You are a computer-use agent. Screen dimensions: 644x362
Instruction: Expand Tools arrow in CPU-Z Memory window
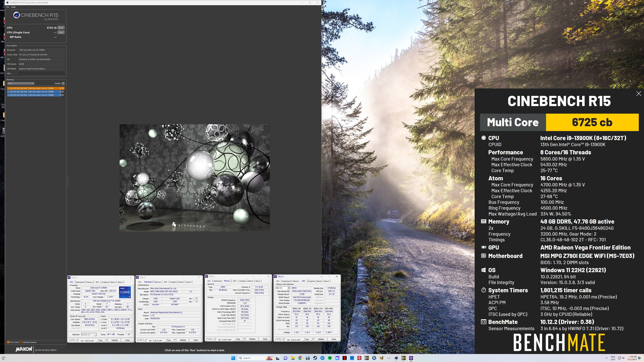point(244,339)
